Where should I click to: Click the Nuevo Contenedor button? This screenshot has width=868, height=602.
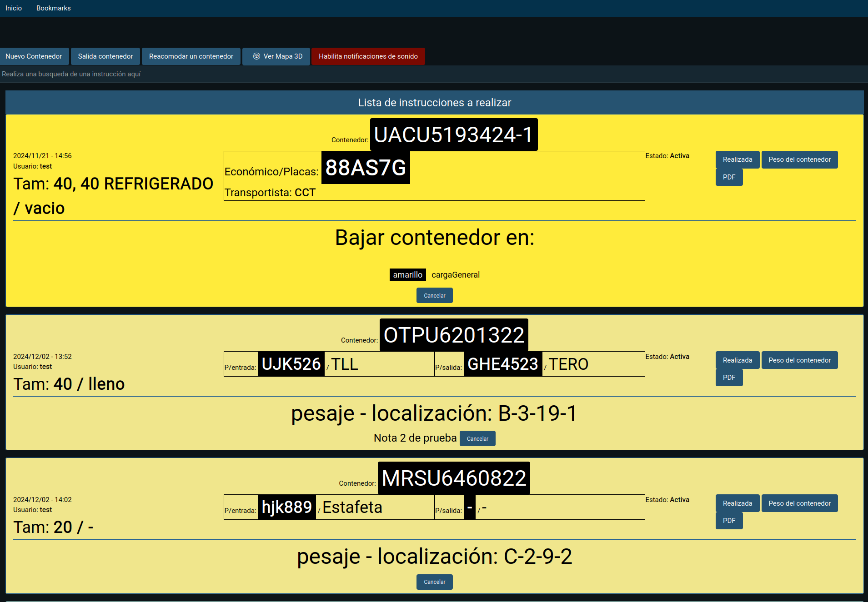[34, 56]
